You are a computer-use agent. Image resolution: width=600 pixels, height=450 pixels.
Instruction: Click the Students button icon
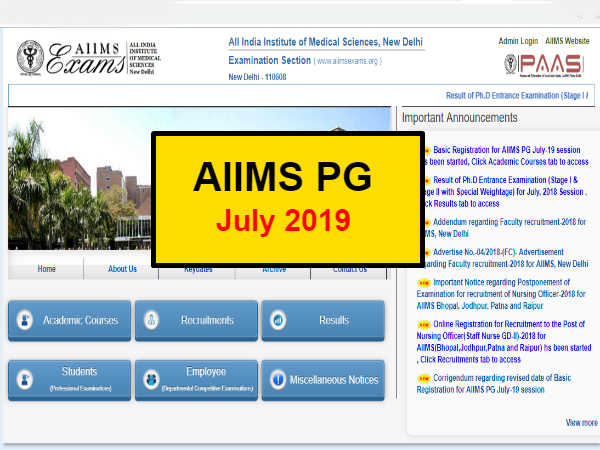[x=25, y=380]
